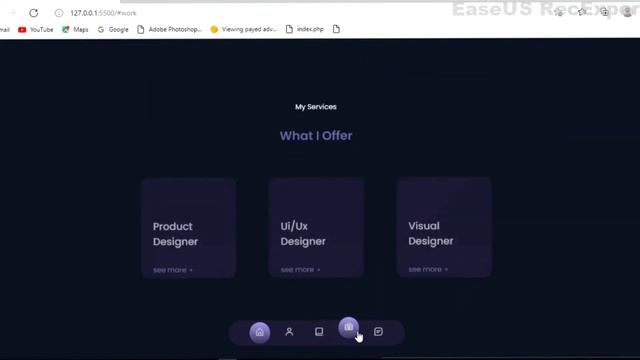This screenshot has height=360, width=640.
Task: Click the address bar URL 127.0.0.1:5500
Action: (103, 13)
